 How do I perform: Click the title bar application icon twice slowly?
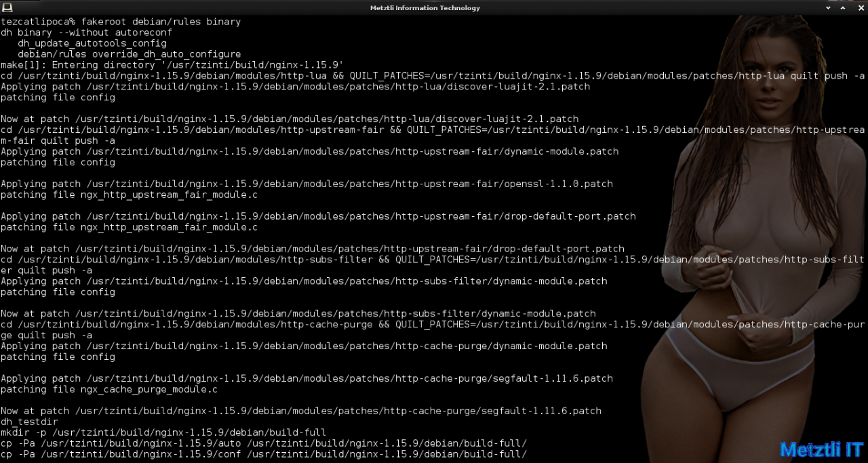tap(7, 7)
